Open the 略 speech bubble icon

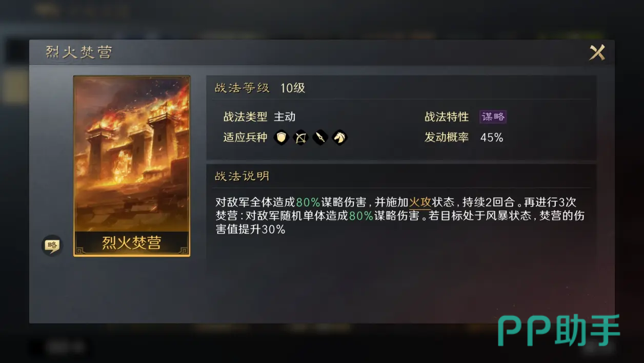click(x=51, y=245)
